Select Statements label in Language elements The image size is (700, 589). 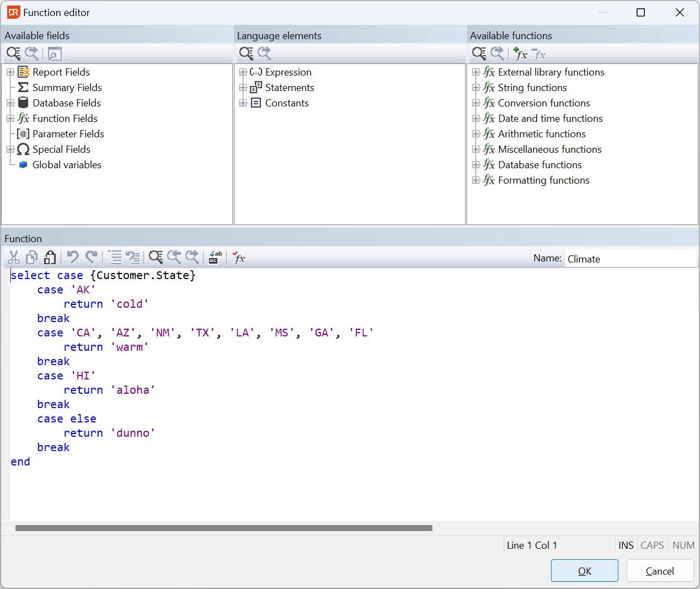(290, 88)
